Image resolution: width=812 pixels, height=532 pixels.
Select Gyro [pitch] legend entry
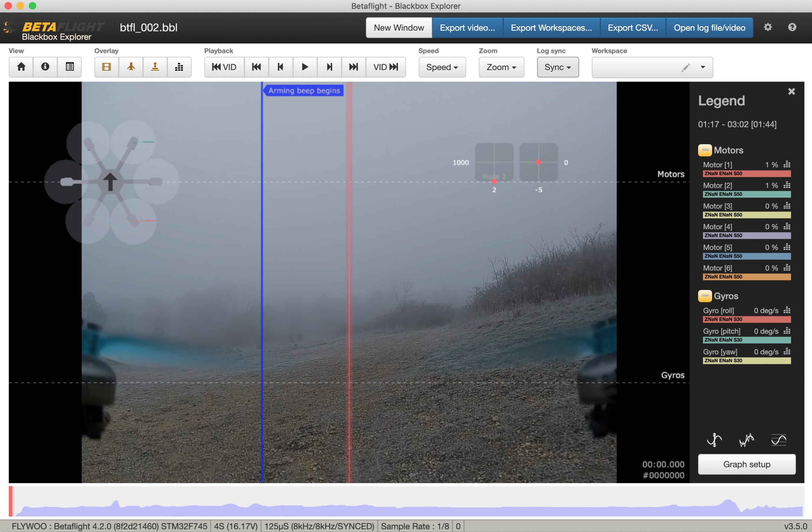722,331
